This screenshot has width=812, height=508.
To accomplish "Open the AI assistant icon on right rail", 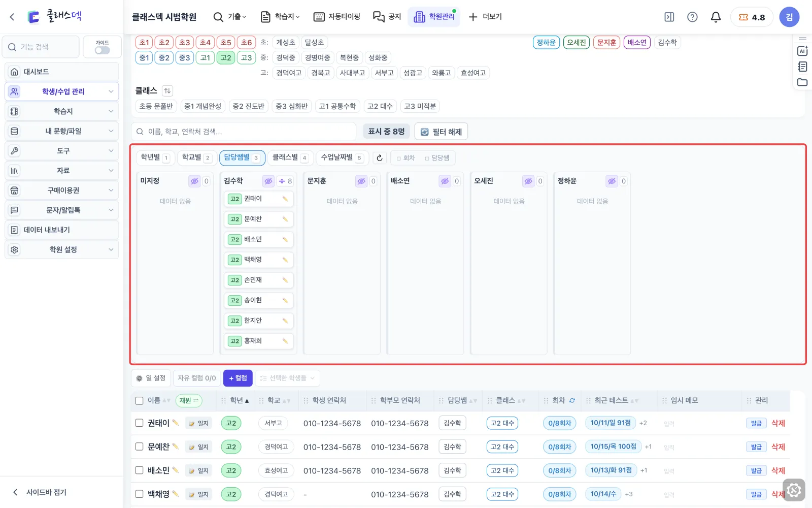I will click(802, 51).
